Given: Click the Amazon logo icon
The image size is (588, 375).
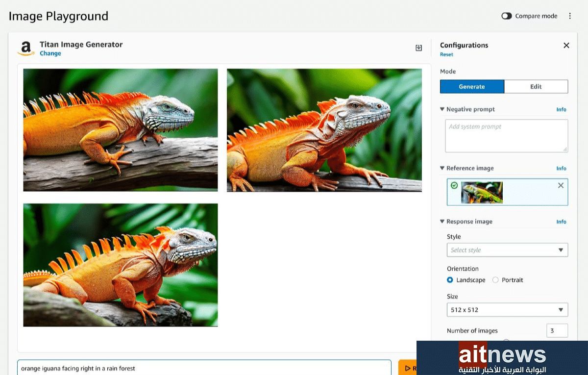Looking at the screenshot, I should (x=26, y=49).
